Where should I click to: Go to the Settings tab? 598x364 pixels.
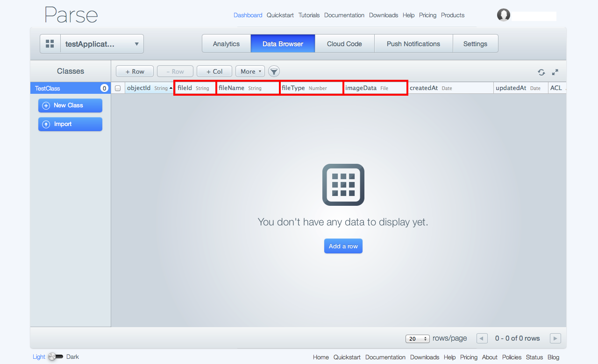475,43
